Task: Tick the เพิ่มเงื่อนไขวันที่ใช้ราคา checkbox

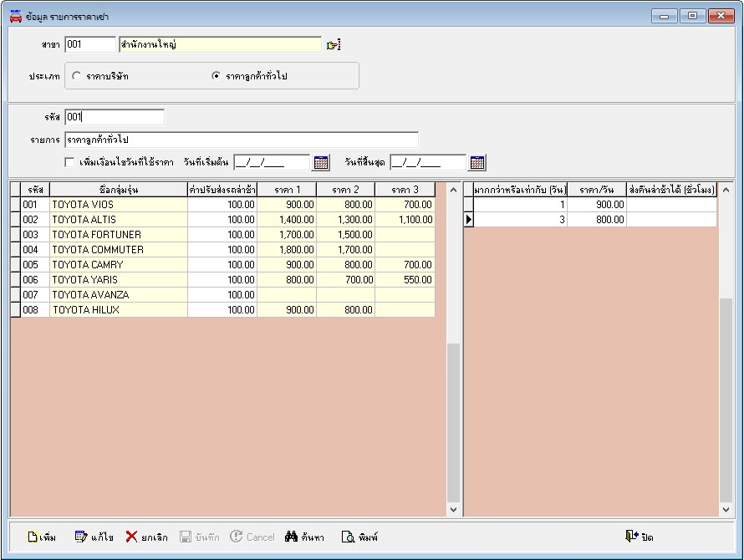Action: (x=69, y=162)
